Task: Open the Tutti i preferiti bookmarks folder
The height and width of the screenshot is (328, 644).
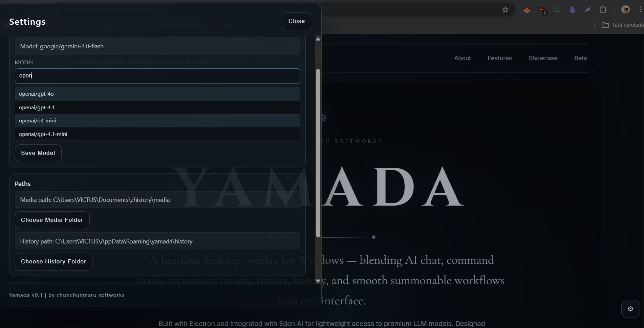Action: point(622,25)
